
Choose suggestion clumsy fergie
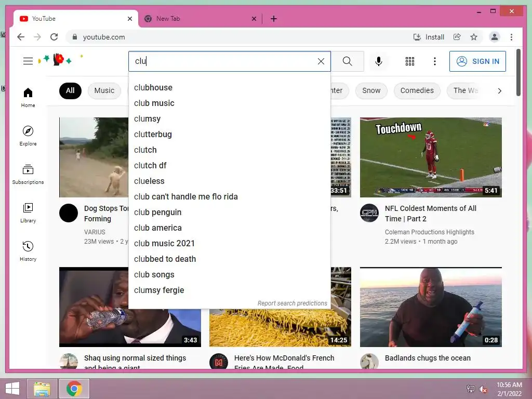pyautogui.click(x=229, y=290)
